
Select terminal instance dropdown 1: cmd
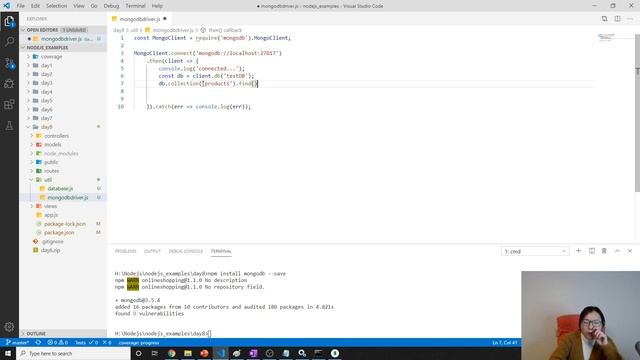coord(535,251)
